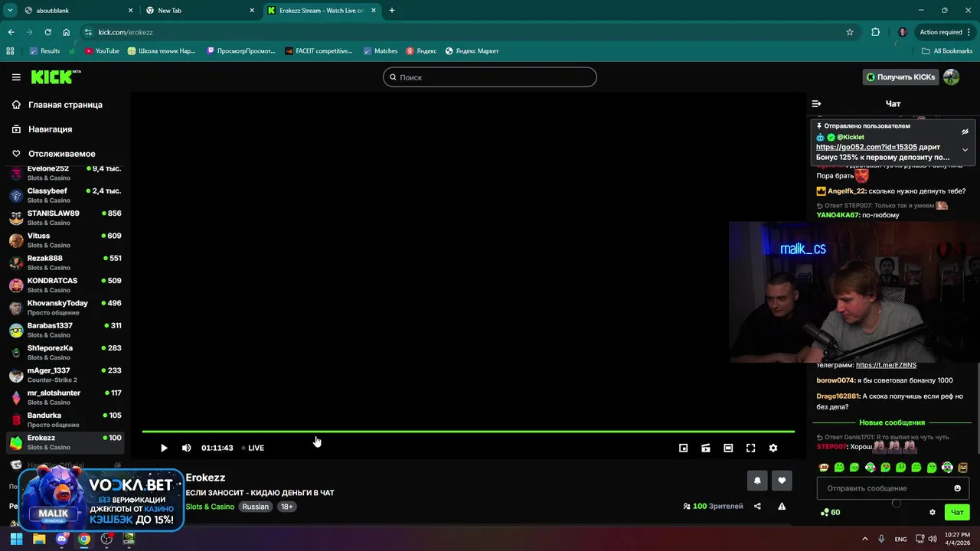Open the KONDRATCAS channel in the sidebar
This screenshot has width=980, height=551.
pyautogui.click(x=65, y=285)
